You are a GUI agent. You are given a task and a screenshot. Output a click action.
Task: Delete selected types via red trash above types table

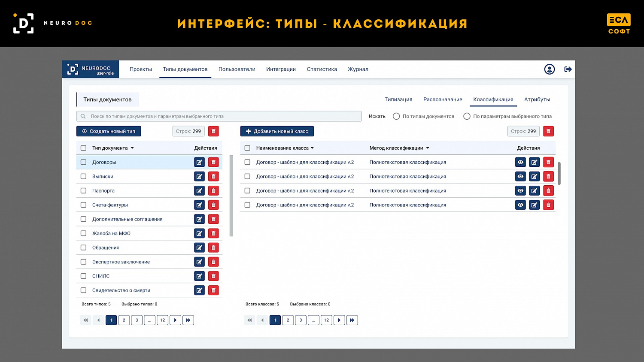click(213, 131)
